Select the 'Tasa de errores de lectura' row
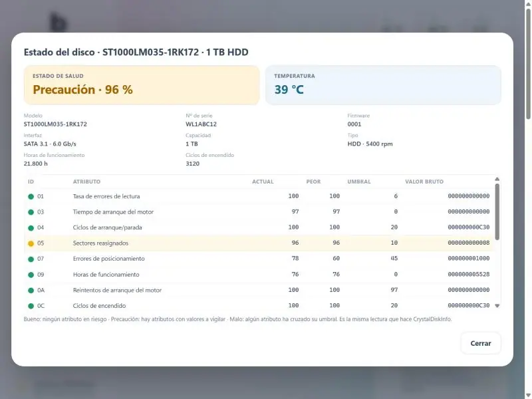Screen dimensions: 532x399 pyautogui.click(x=259, y=196)
